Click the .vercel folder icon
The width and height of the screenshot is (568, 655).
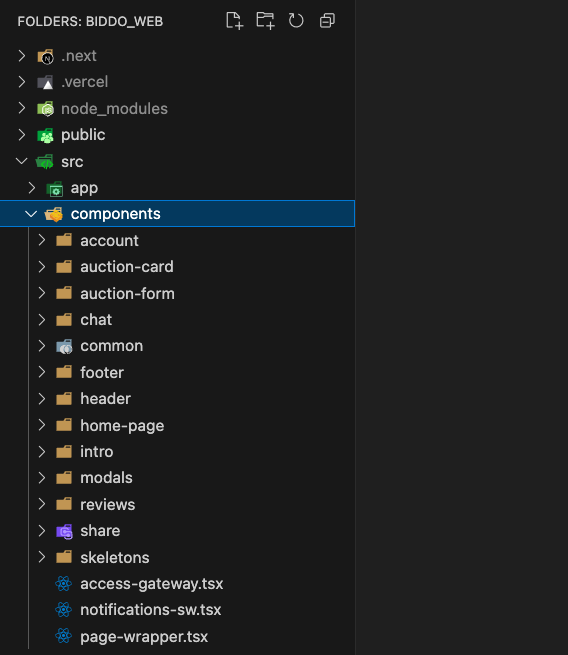[46, 82]
